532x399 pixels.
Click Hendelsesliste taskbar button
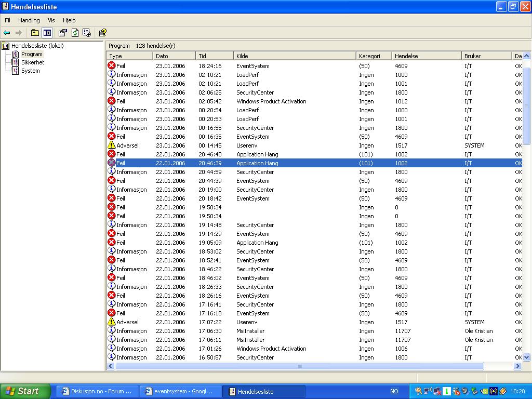point(263,391)
